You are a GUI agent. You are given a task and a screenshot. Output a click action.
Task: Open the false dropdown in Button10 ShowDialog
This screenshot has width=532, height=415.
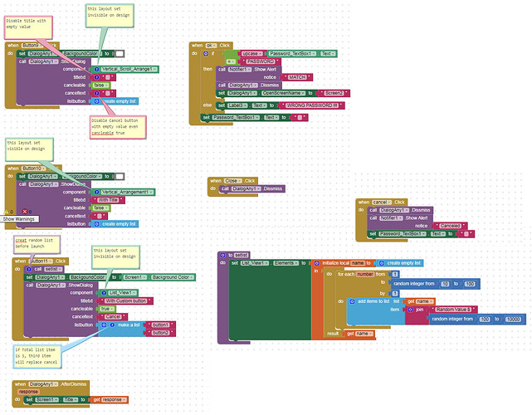point(100,208)
